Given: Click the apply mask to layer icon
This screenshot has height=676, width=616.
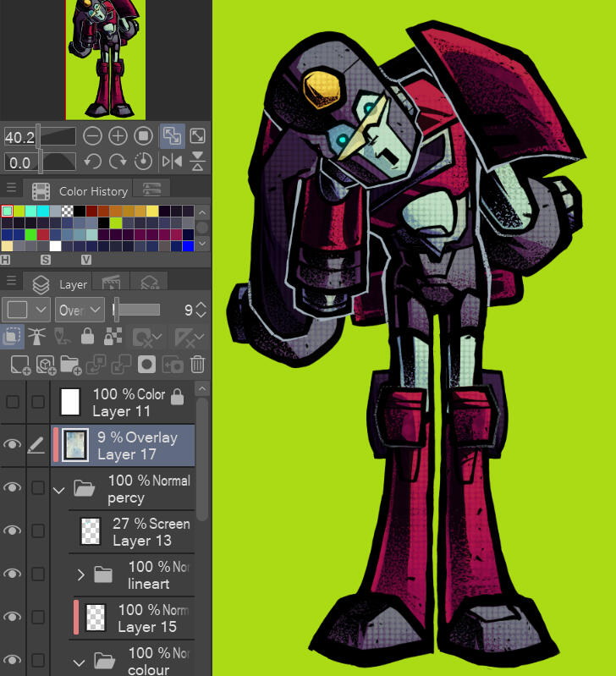Looking at the screenshot, I should click(173, 365).
